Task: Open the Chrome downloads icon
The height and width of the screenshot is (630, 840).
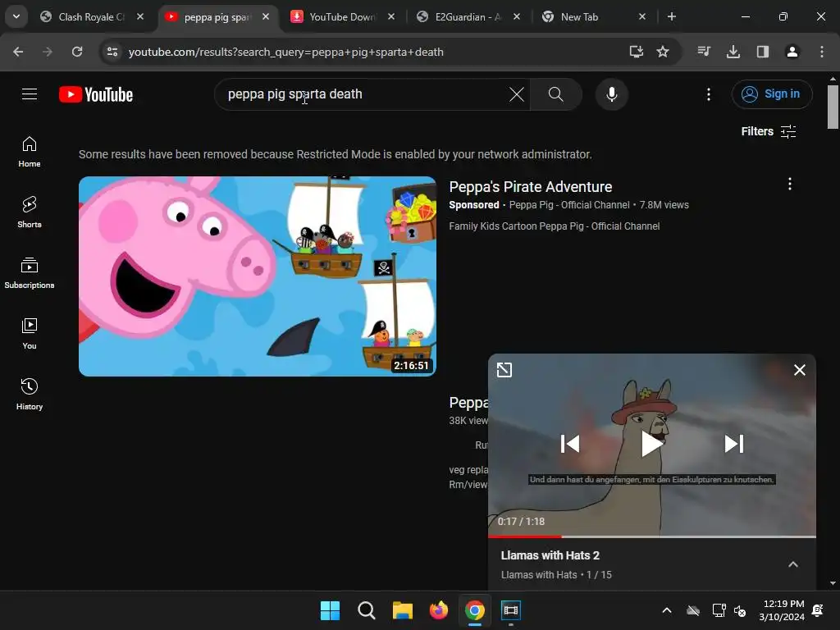Action: tap(733, 52)
